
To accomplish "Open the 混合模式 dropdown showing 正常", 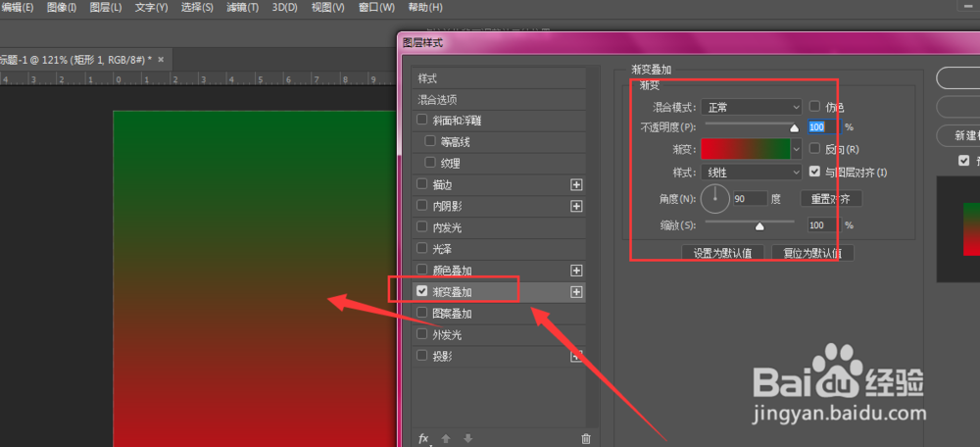I will pyautogui.click(x=752, y=107).
